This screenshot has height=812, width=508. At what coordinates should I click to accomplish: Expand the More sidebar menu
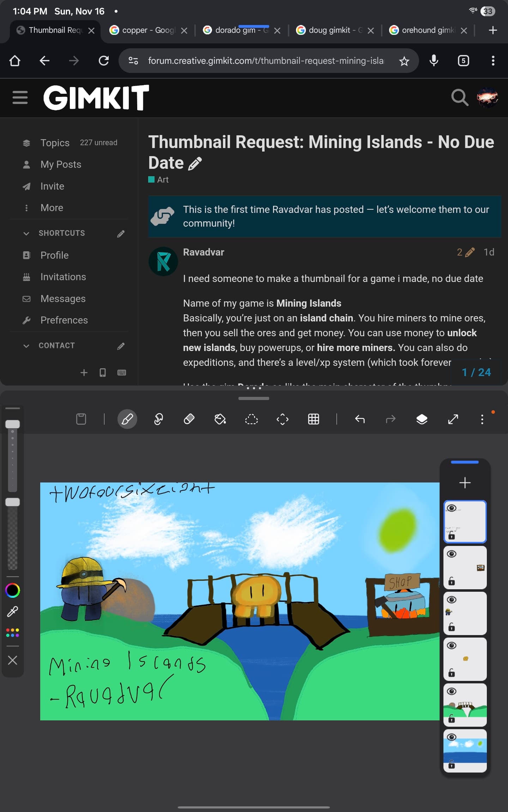(52, 208)
